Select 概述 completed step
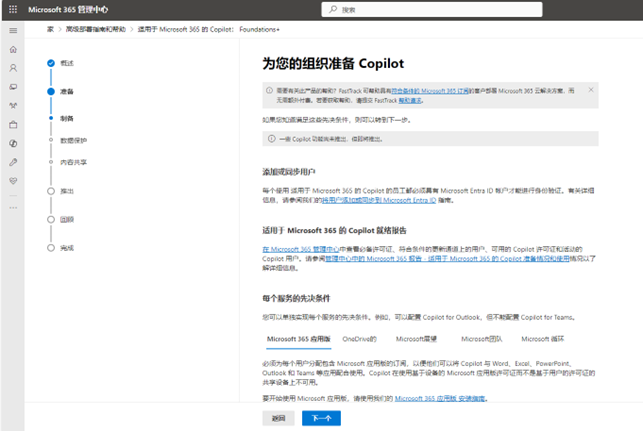 click(x=61, y=63)
